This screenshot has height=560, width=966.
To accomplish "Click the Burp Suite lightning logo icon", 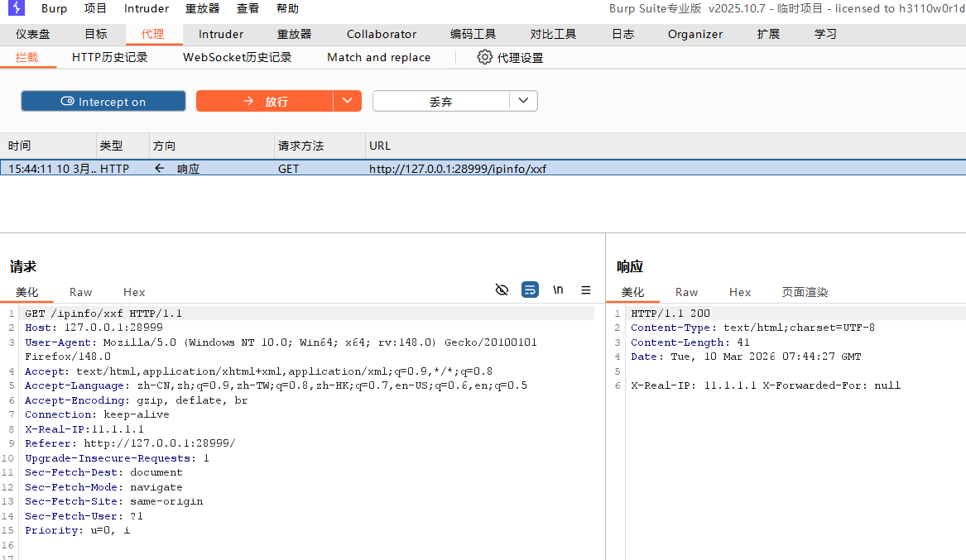I will click(16, 8).
